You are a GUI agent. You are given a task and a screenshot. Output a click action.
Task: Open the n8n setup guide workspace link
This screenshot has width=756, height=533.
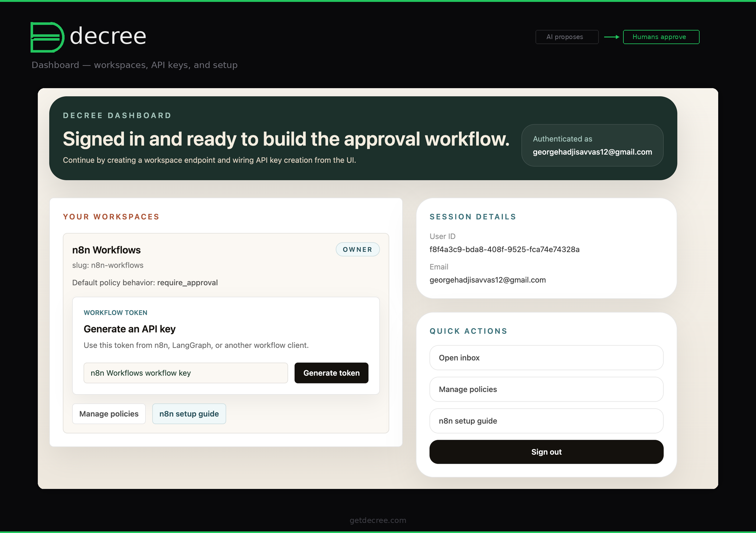[189, 414]
